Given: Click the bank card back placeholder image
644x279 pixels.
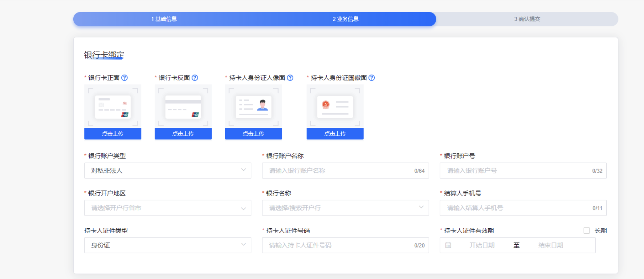Looking at the screenshot, I should coord(183,107).
